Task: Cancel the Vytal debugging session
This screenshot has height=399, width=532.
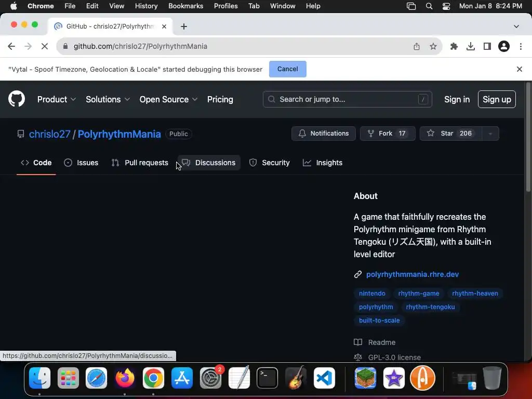Action: click(x=287, y=69)
